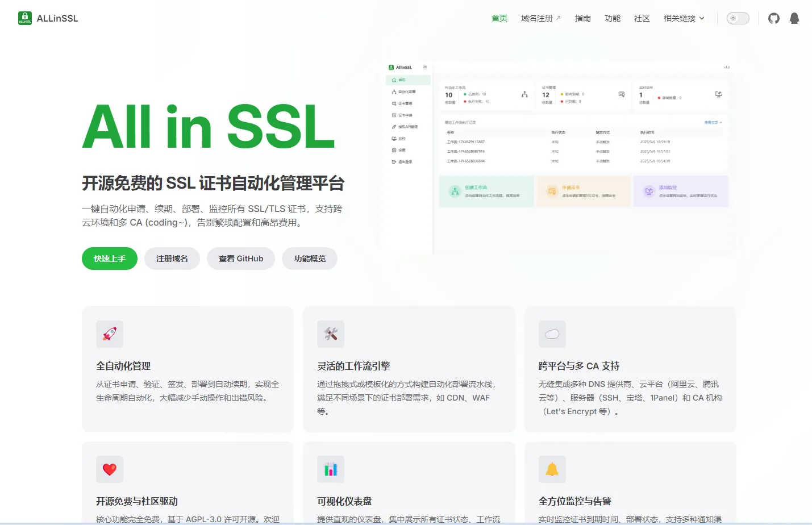Click the cloud icon in 跨平台与多 CA 支持 card

tap(552, 334)
